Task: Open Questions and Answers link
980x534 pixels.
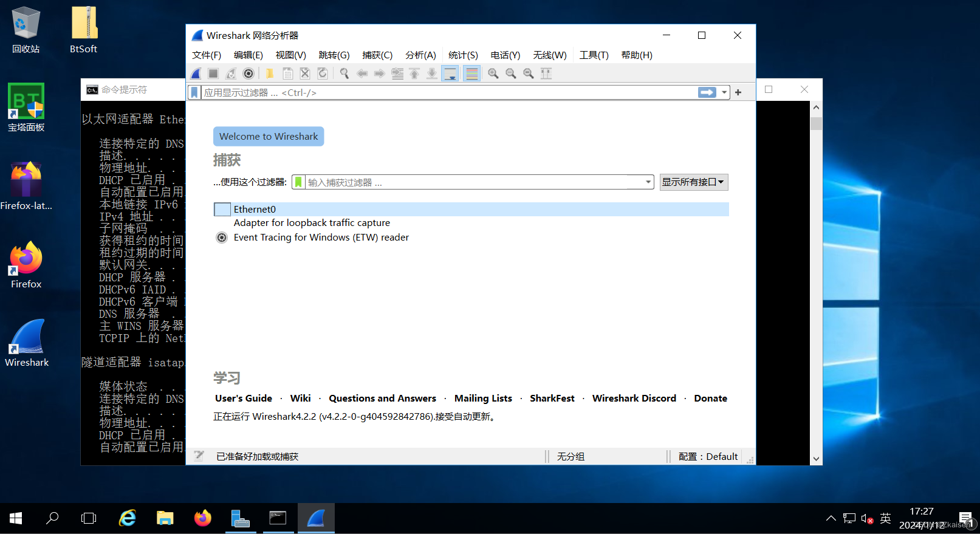Action: point(383,399)
